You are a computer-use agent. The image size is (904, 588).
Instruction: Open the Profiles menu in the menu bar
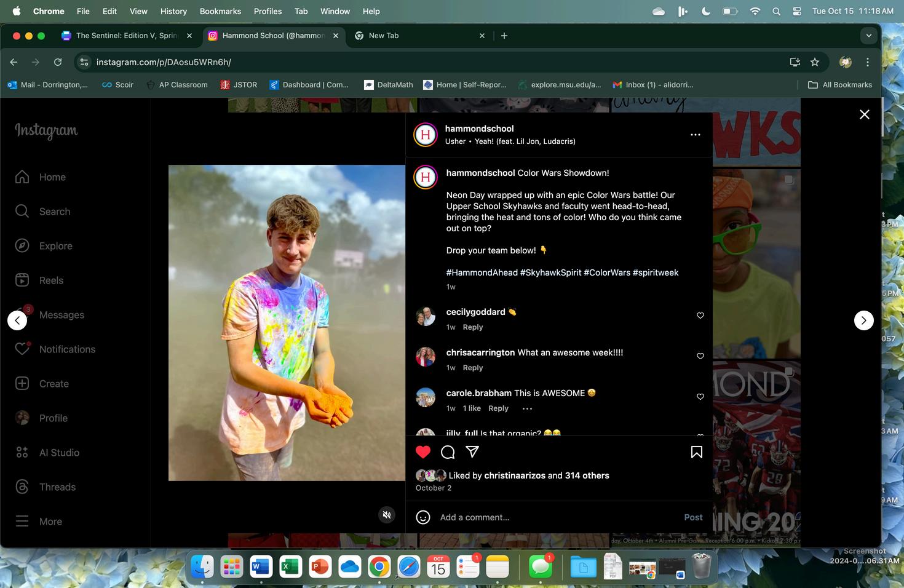268,11
